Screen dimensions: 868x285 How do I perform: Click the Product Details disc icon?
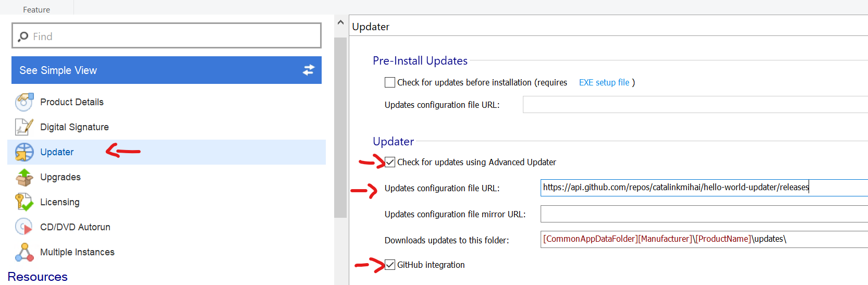point(24,102)
